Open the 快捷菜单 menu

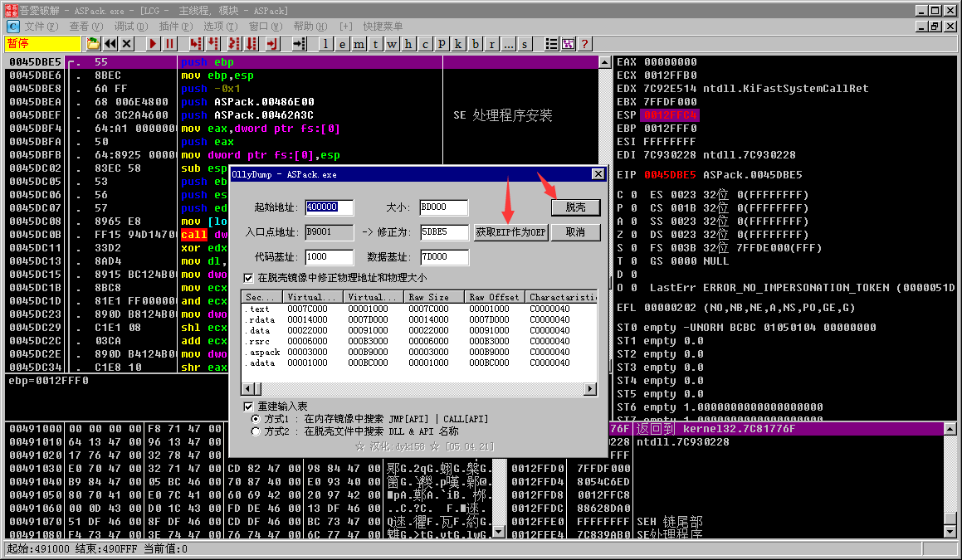click(x=383, y=27)
